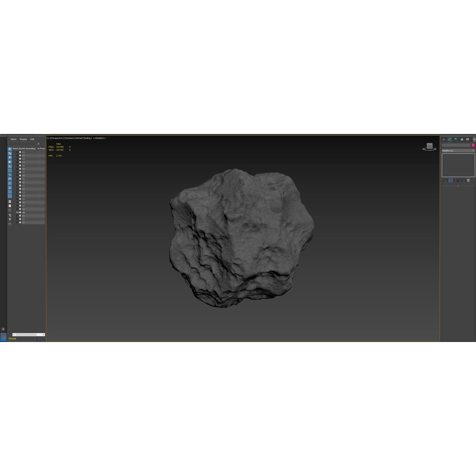
Task: Open the Select menu in Scene Explorer
Action: pyautogui.click(x=13, y=139)
